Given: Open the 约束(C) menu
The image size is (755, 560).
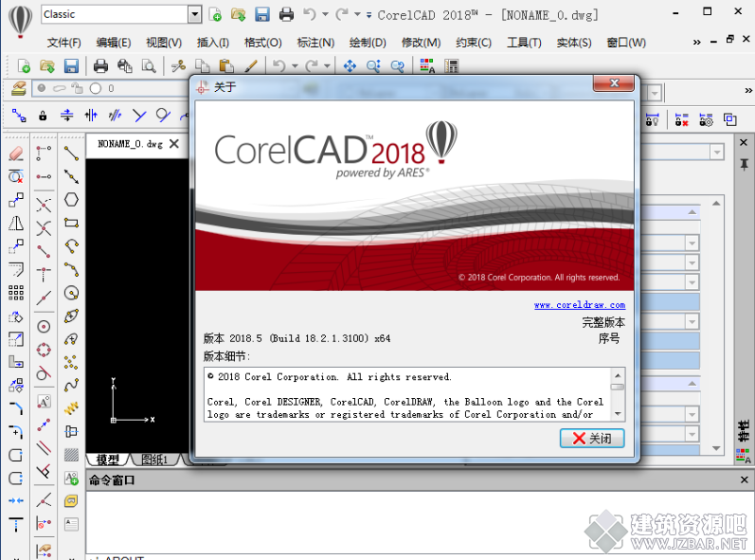Looking at the screenshot, I should [x=474, y=43].
